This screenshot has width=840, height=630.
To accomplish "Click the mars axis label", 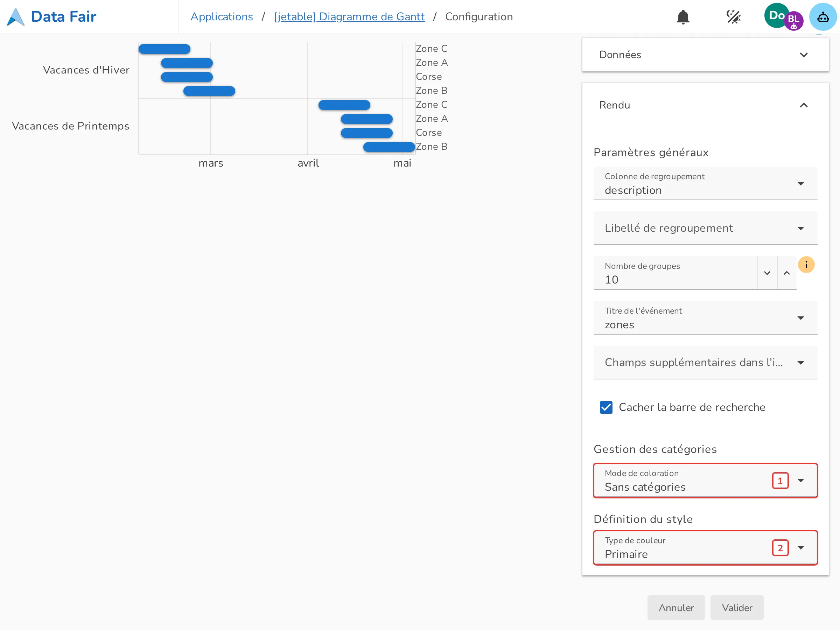I will [211, 163].
